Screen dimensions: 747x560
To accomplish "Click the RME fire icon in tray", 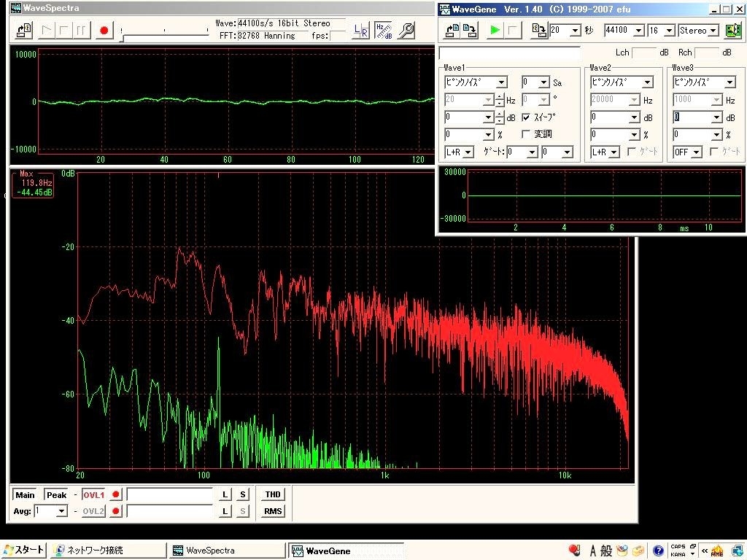I will click(718, 551).
